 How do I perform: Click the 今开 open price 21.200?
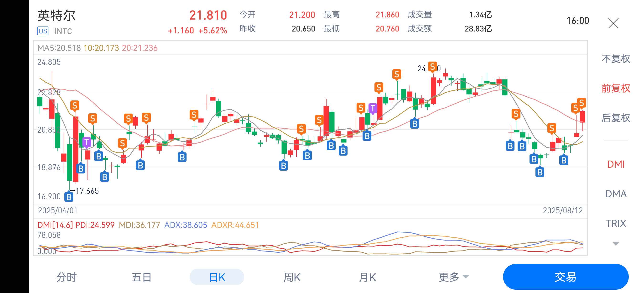[x=302, y=15]
